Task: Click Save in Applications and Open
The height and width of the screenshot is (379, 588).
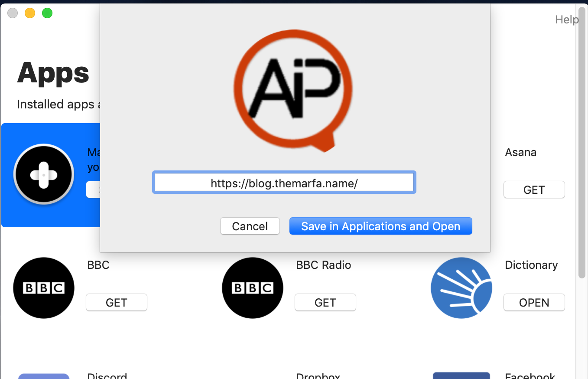Action: [381, 226]
